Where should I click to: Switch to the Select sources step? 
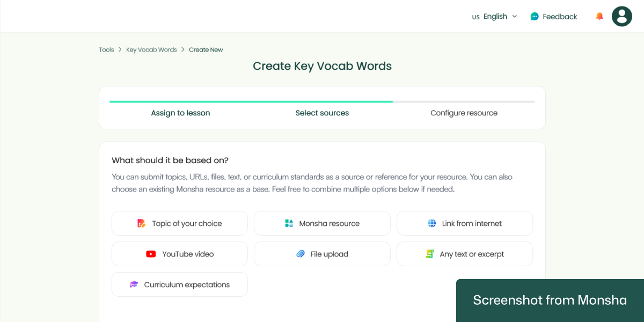[x=322, y=113]
